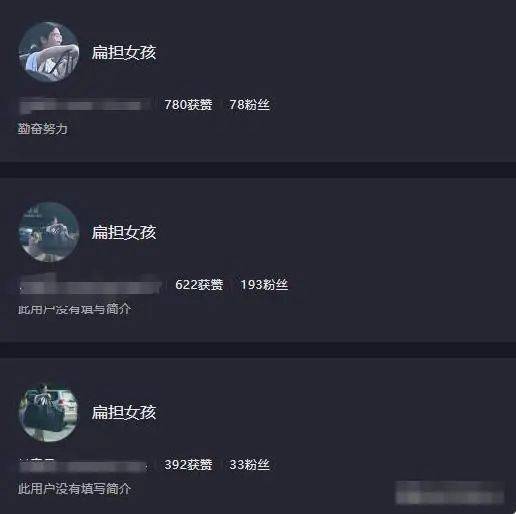Click 此用户没有填写简介 under 622获赞
Viewport: 516px width, 514px height.
pyautogui.click(x=74, y=309)
